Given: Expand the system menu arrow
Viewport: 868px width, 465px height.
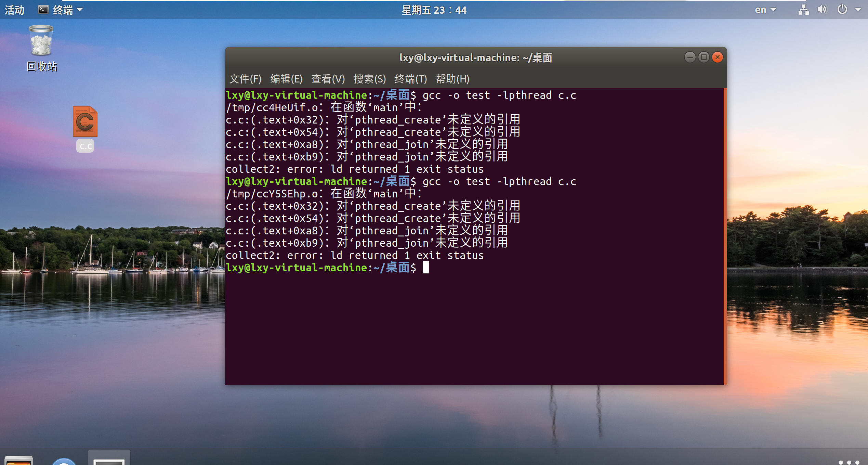Looking at the screenshot, I should tap(858, 10).
